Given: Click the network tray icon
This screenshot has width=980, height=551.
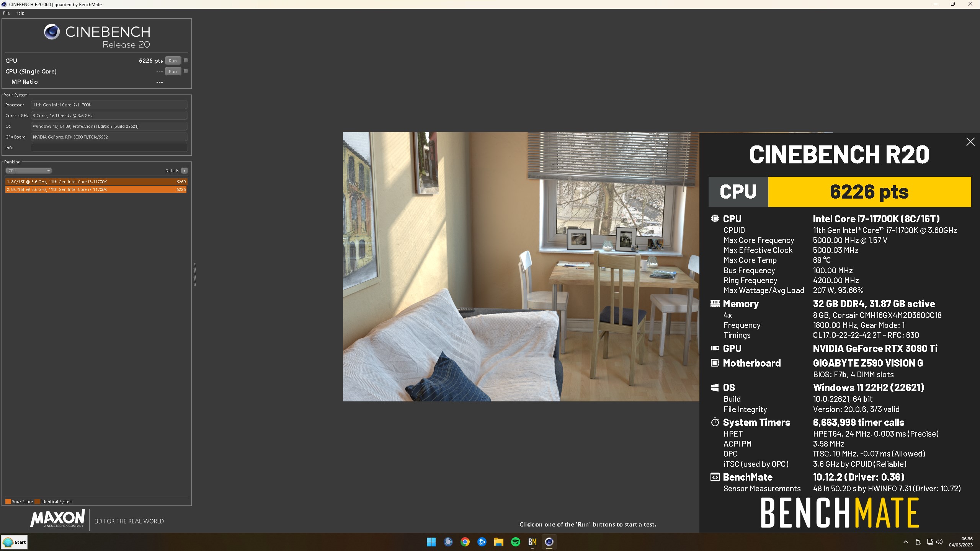Looking at the screenshot, I should [930, 542].
